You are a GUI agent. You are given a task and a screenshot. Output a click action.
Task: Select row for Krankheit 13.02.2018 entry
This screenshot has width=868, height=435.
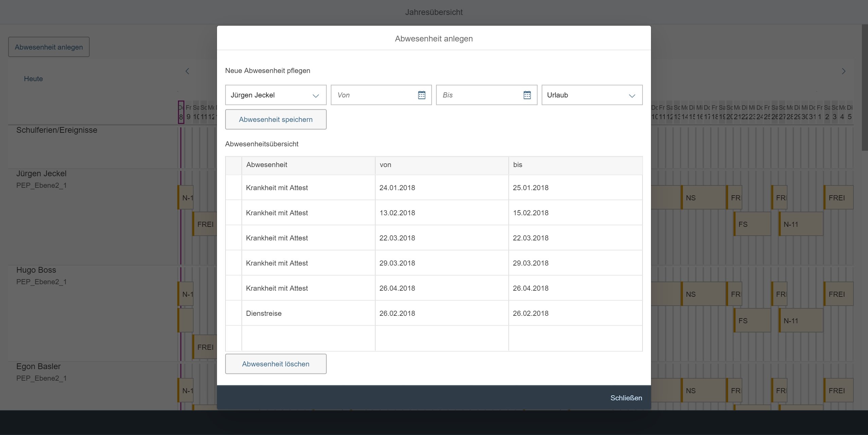[234, 213]
